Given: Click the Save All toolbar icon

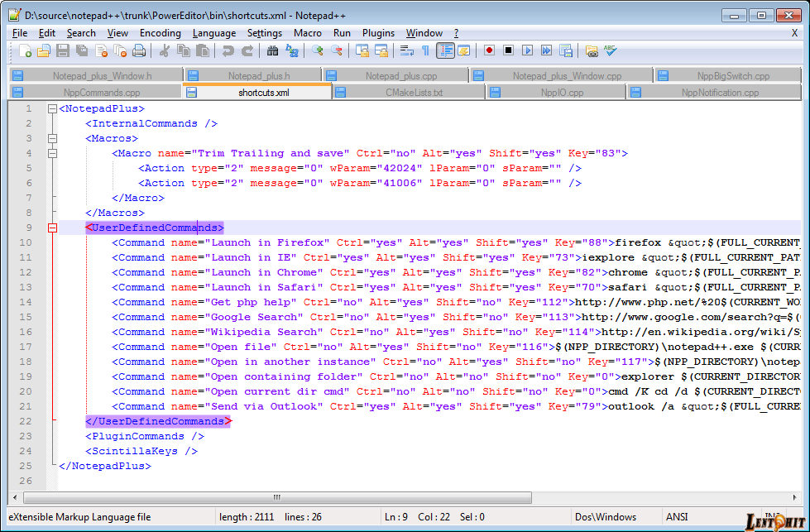Looking at the screenshot, I should click(x=82, y=50).
